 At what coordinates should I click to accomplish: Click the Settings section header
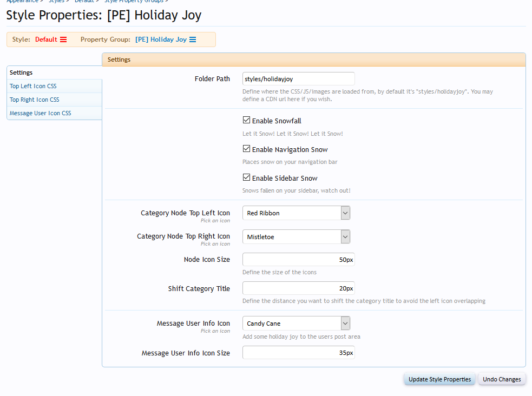(x=314, y=60)
